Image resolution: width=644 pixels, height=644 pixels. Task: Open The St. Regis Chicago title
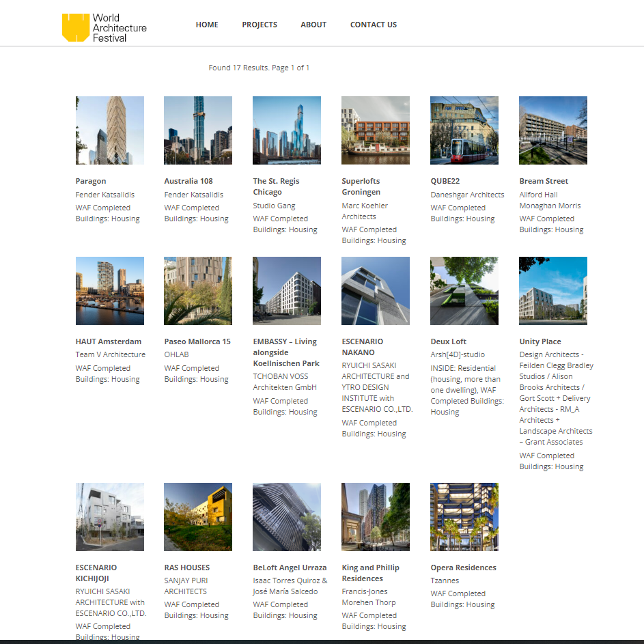pos(276,186)
